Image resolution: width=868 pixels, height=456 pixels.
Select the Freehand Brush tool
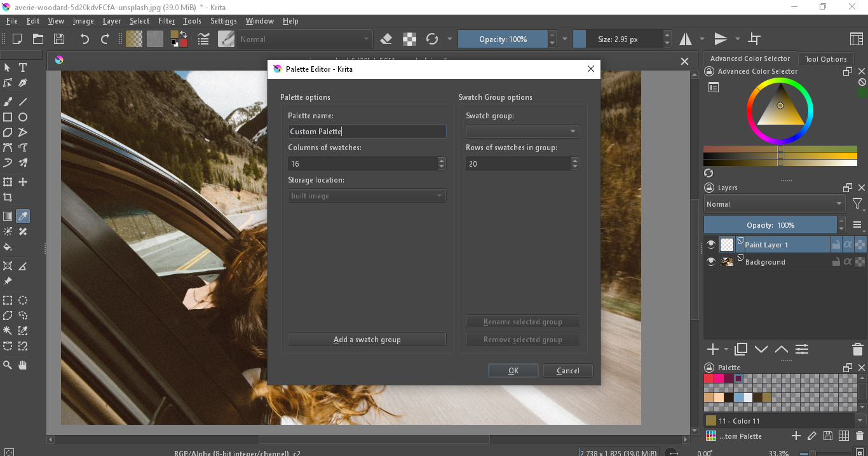coord(8,102)
